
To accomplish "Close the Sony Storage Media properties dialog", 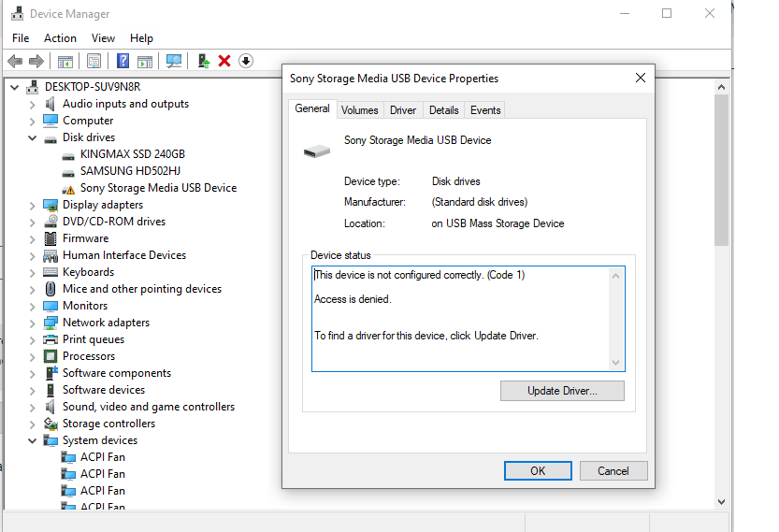I will [641, 78].
